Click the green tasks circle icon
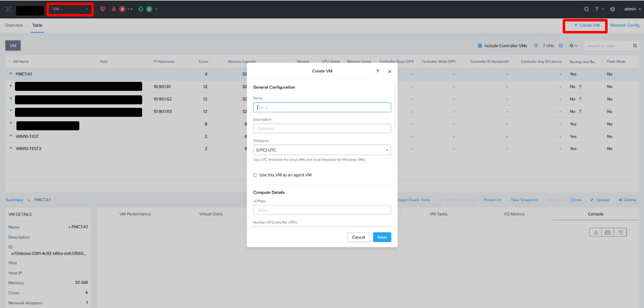Screen dimensions: 644x308 click(141, 9)
